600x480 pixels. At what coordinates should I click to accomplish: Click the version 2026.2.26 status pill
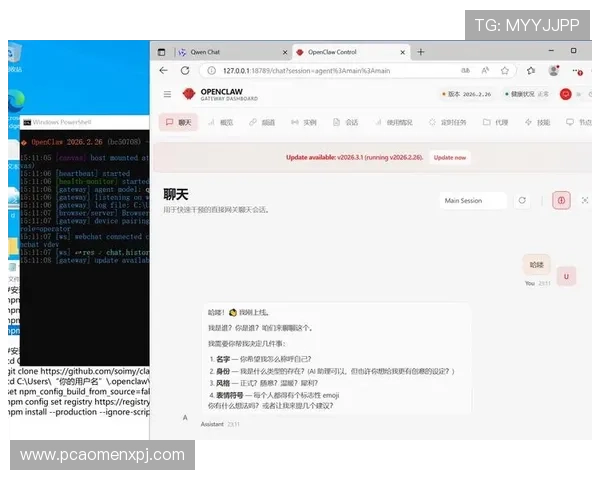click(x=466, y=94)
